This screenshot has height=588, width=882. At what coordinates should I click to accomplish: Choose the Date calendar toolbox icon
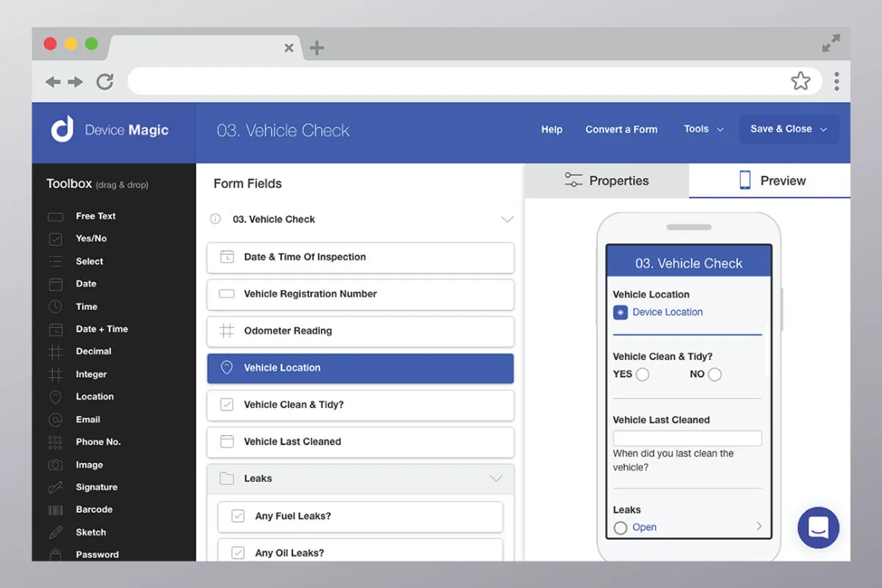tap(56, 284)
